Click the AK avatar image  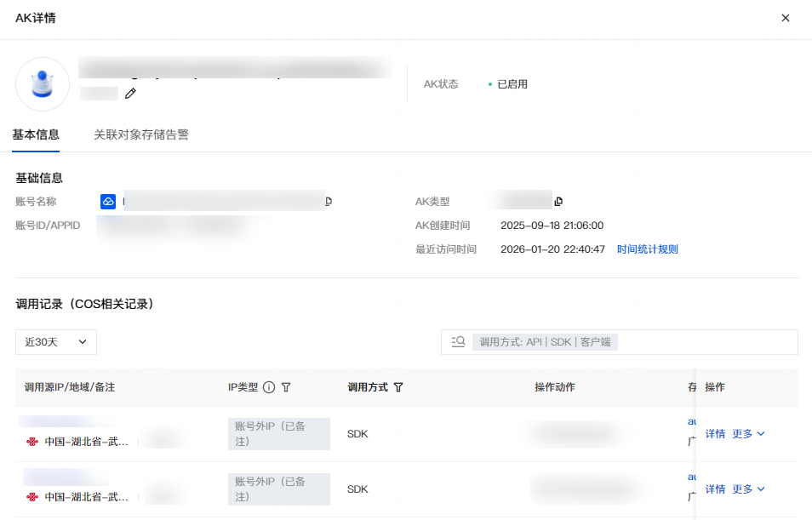click(x=43, y=84)
